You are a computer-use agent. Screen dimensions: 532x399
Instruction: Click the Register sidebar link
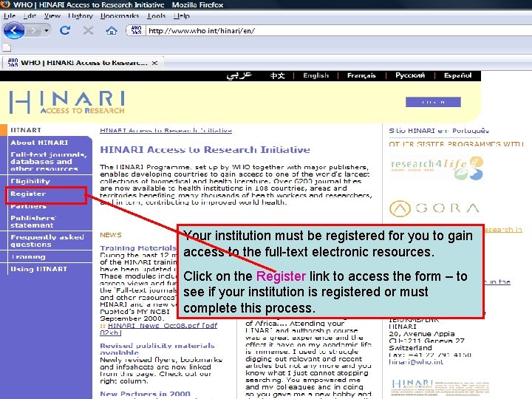28,194
